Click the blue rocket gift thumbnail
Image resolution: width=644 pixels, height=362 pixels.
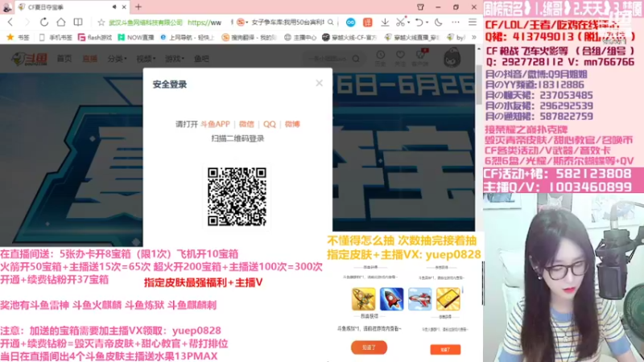tap(391, 298)
